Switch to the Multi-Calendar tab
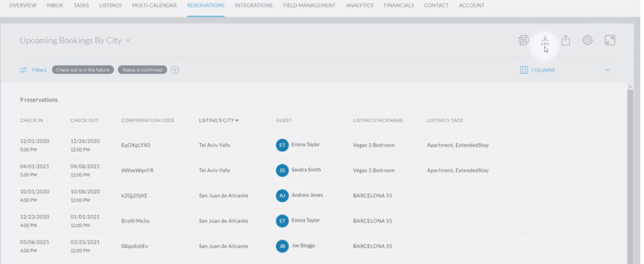644x264 pixels. pyautogui.click(x=154, y=6)
